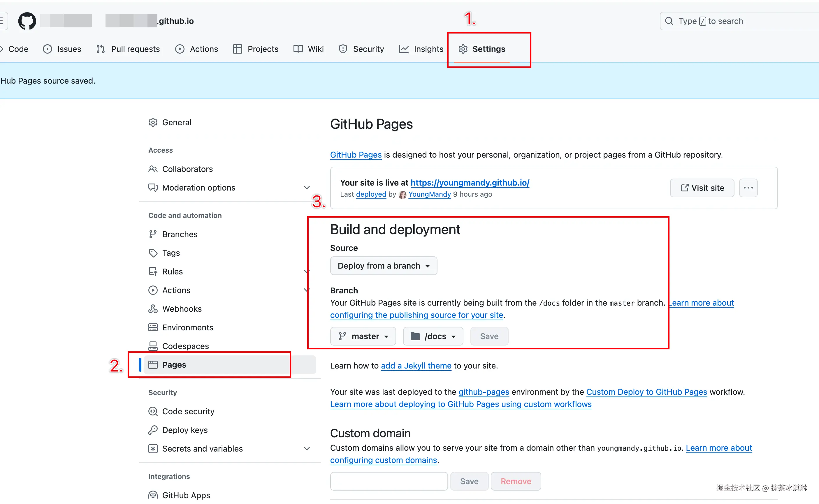The height and width of the screenshot is (504, 819).
Task: Open the Webhooks settings page
Action: point(182,309)
